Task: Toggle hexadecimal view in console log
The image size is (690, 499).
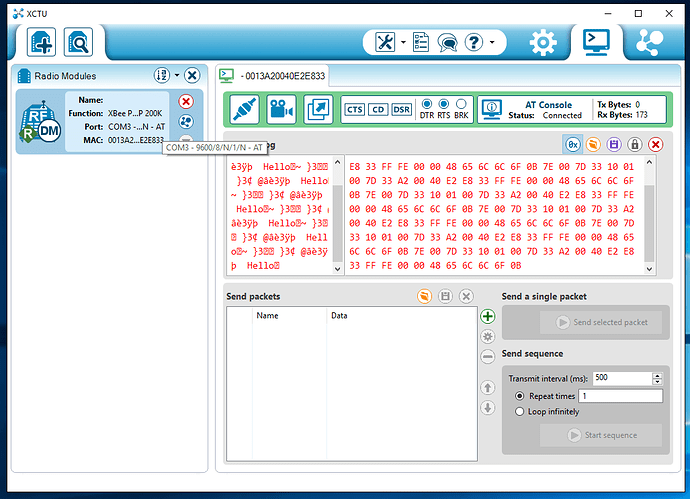Action: pyautogui.click(x=573, y=144)
